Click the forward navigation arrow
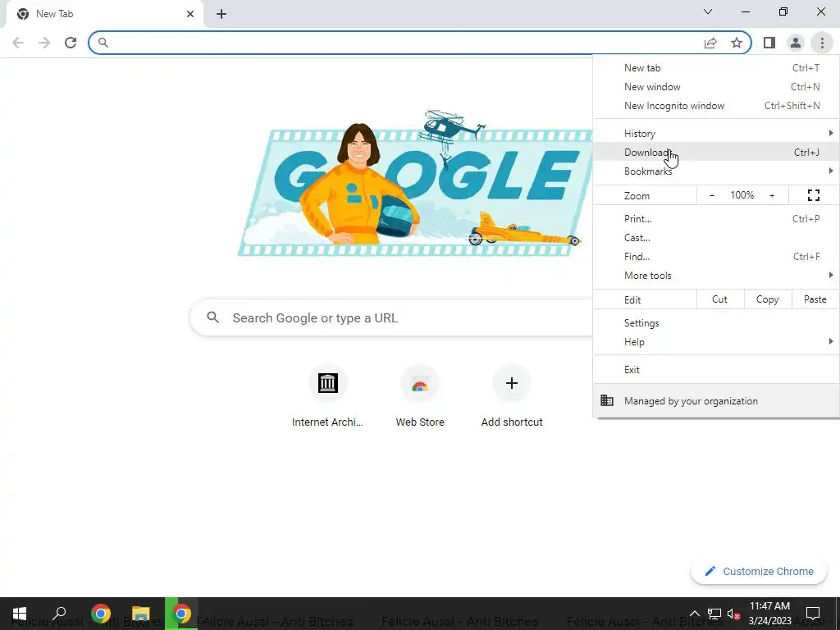 point(44,43)
